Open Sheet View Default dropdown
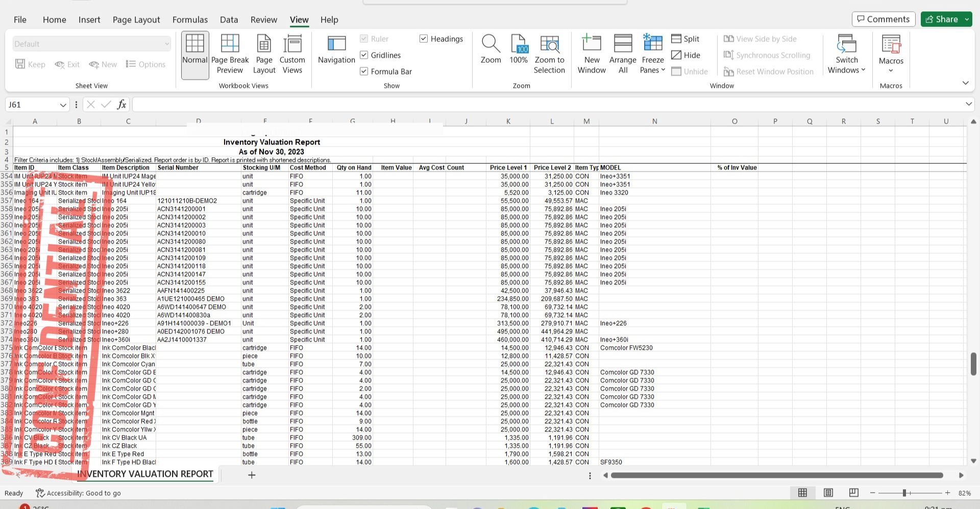 [x=92, y=44]
